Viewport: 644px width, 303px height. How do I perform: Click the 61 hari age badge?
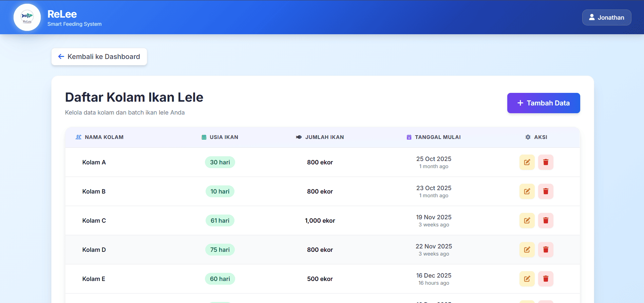point(220,221)
